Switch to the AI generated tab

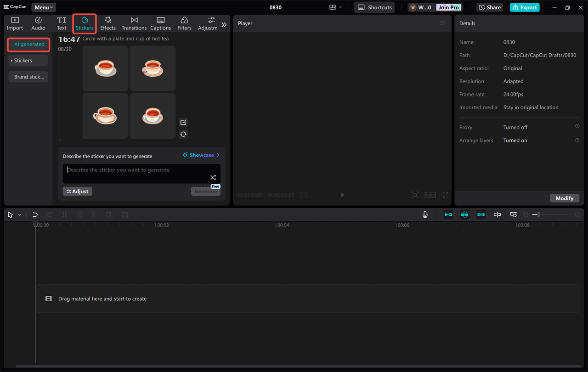click(28, 44)
